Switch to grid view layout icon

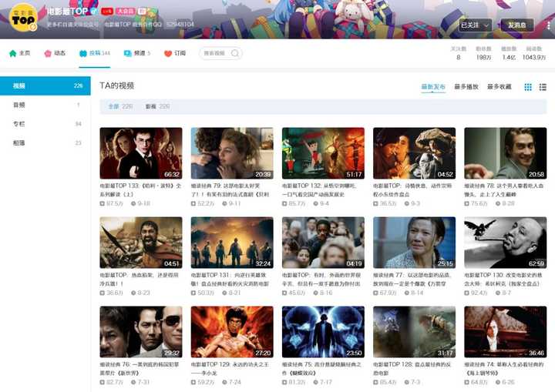click(528, 87)
